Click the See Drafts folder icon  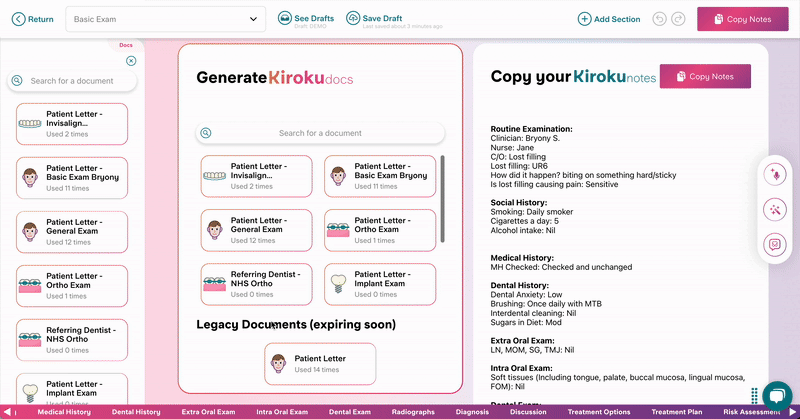285,18
